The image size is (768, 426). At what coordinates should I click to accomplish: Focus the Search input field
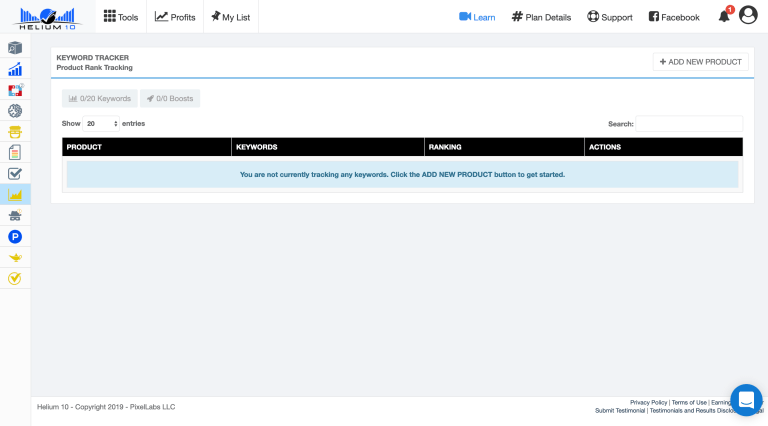pyautogui.click(x=689, y=124)
